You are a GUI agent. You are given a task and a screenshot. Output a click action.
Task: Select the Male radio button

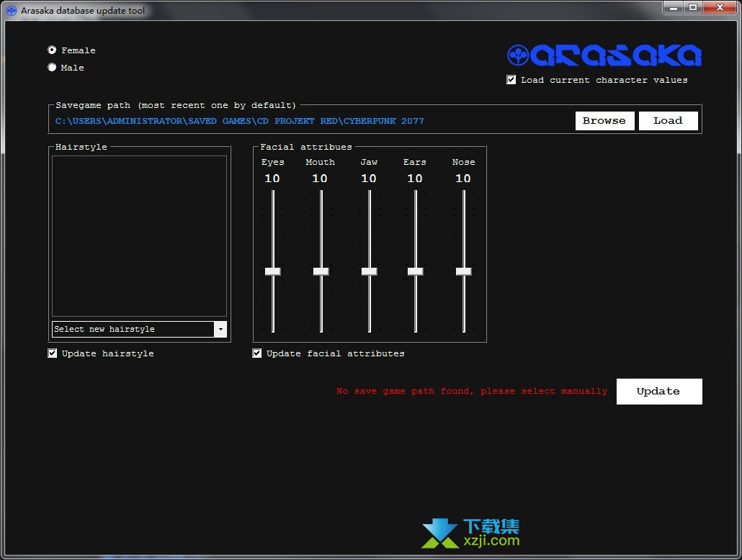pyautogui.click(x=52, y=67)
